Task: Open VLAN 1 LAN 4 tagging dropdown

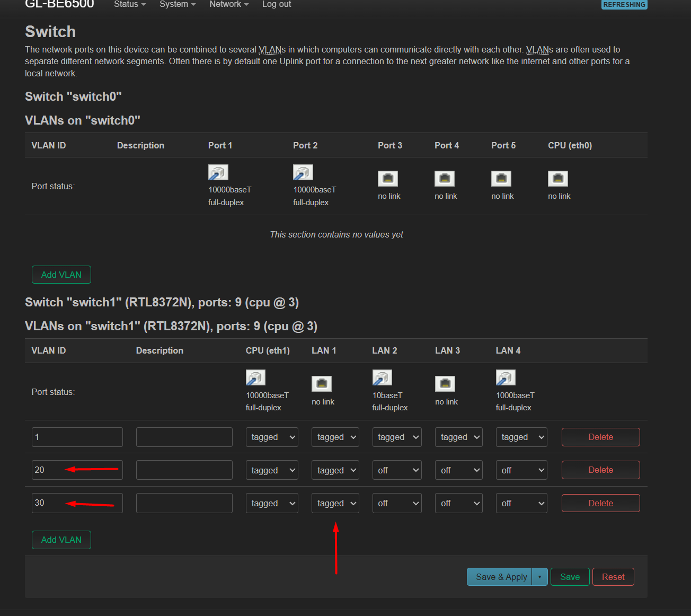Action: 521,437
